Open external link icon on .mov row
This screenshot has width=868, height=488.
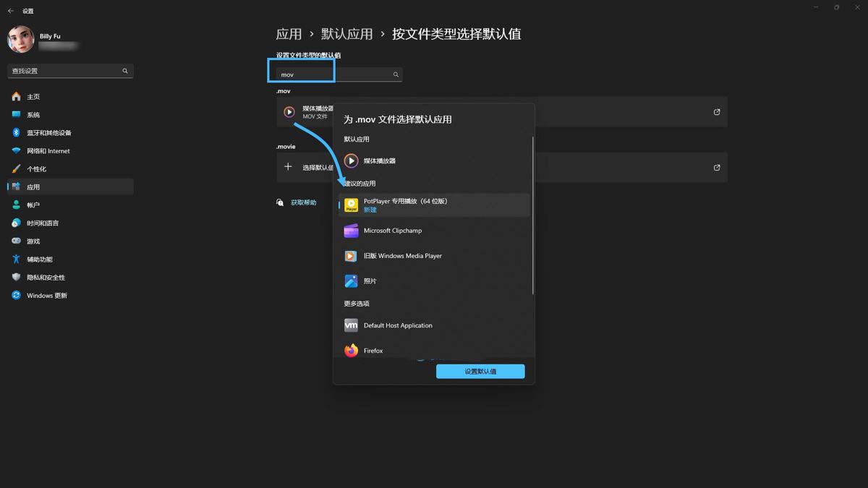click(717, 112)
